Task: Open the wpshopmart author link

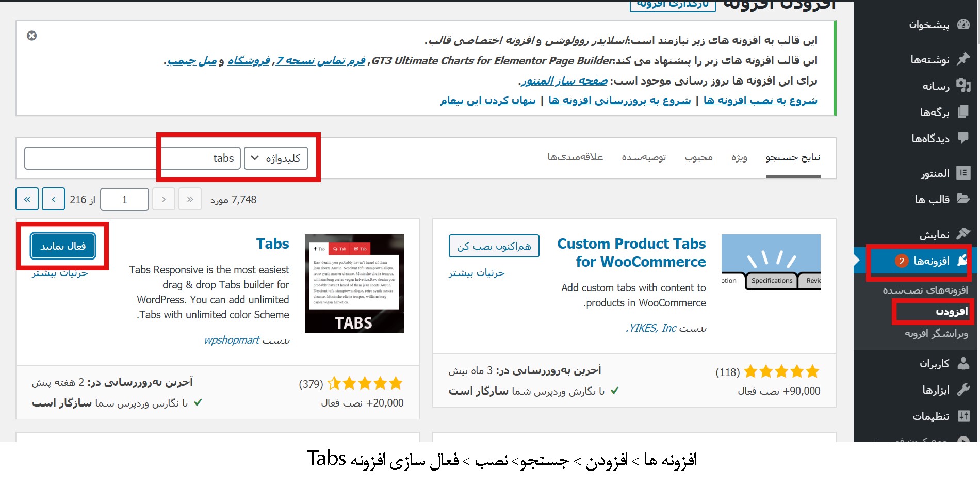Action: pos(232,340)
